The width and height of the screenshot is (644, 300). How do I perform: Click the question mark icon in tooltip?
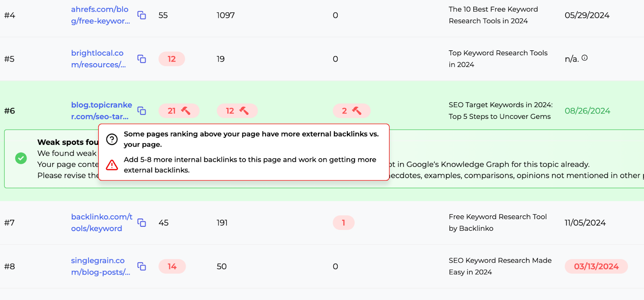112,139
